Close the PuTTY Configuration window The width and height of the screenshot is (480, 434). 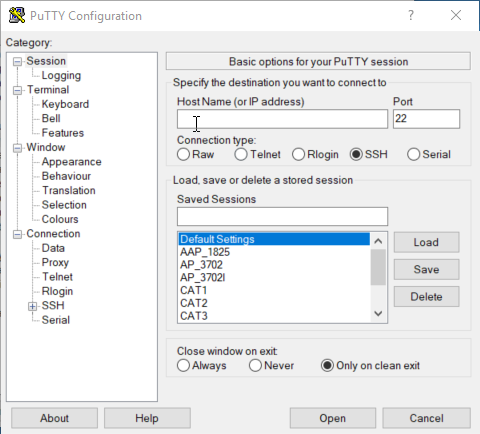pos(456,15)
